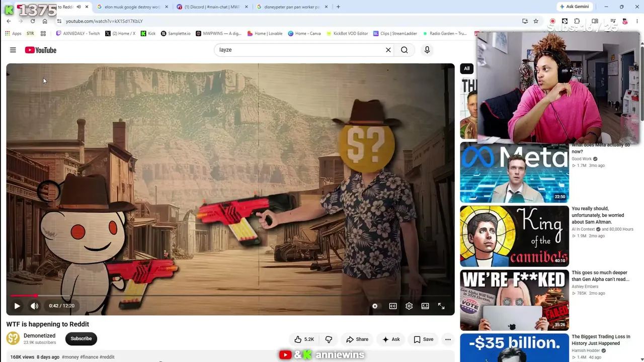The width and height of the screenshot is (644, 362).
Task: Play the paused video
Action: (x=17, y=306)
